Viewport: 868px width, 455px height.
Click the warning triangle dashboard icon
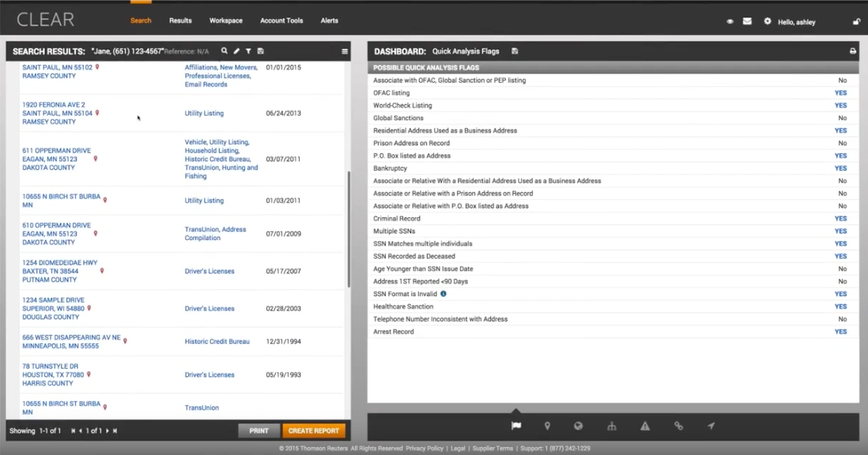645,427
